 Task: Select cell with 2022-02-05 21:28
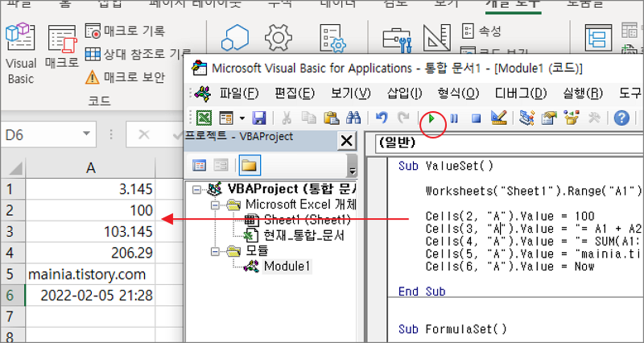pos(91,295)
